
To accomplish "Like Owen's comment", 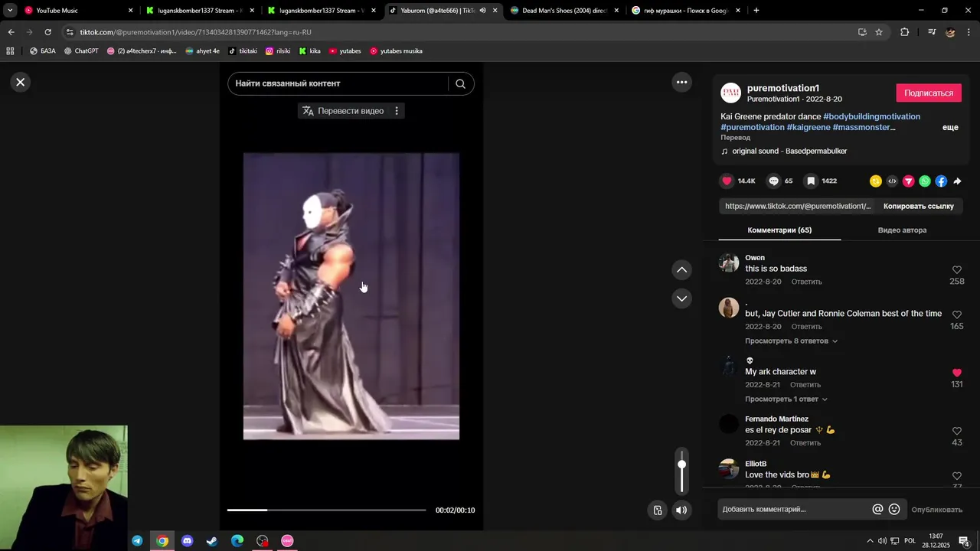I will [957, 270].
